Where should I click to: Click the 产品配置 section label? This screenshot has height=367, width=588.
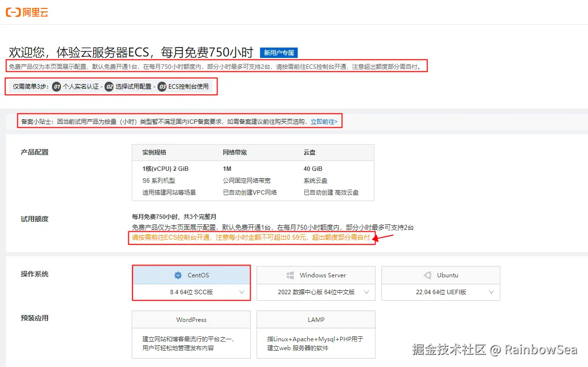35,152
